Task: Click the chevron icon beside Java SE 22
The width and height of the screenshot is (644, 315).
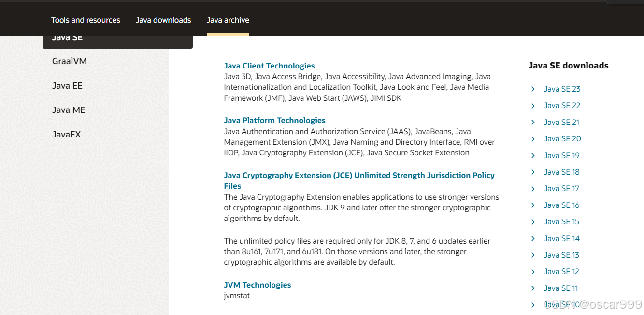Action: pyautogui.click(x=533, y=107)
